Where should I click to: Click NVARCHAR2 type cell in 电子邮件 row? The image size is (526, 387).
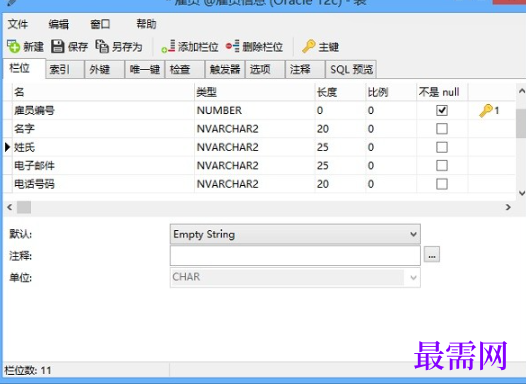(x=255, y=165)
